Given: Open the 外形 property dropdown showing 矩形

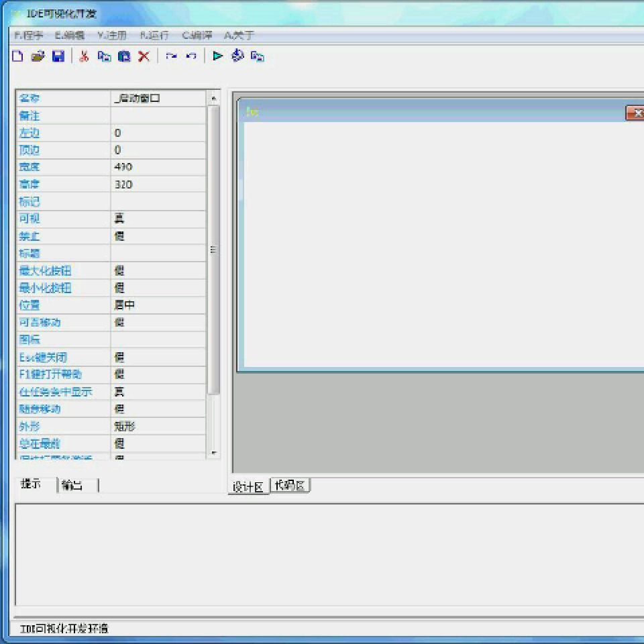Looking at the screenshot, I should click(x=158, y=427).
